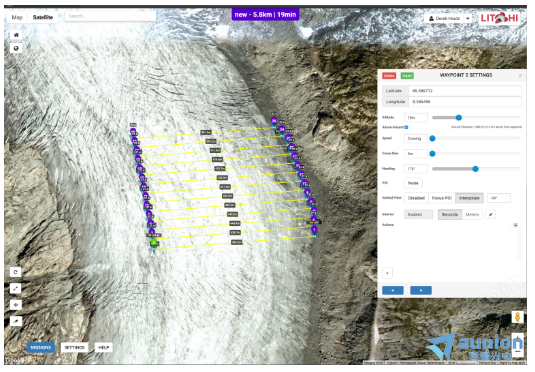
Task: Toggle the Above Ground checkbox
Action: pos(406,127)
